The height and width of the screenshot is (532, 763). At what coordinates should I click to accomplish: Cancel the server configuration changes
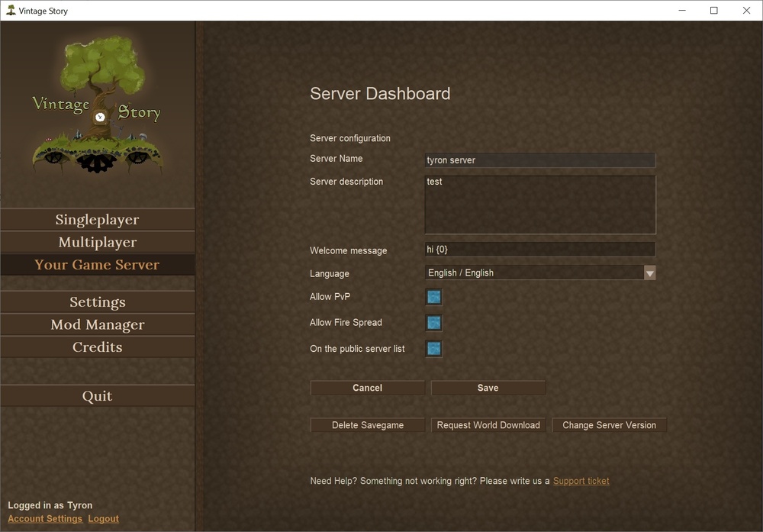pyautogui.click(x=367, y=388)
